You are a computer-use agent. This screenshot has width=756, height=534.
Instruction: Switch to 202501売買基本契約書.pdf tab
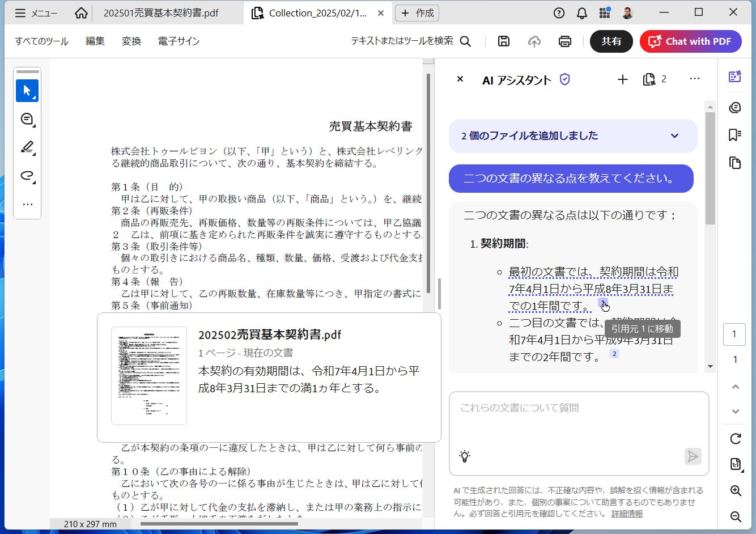tap(161, 13)
